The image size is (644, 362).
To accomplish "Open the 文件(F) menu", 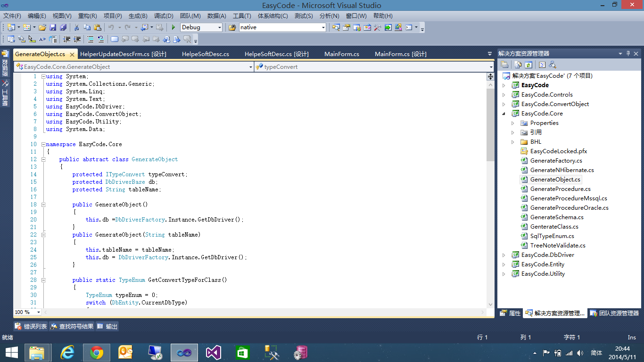I will click(x=12, y=16).
